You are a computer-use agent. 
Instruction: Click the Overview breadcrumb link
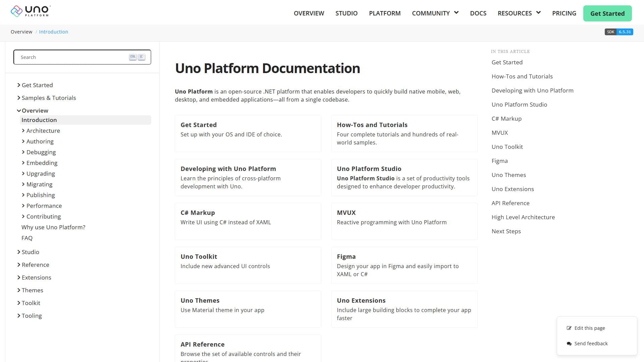21,32
